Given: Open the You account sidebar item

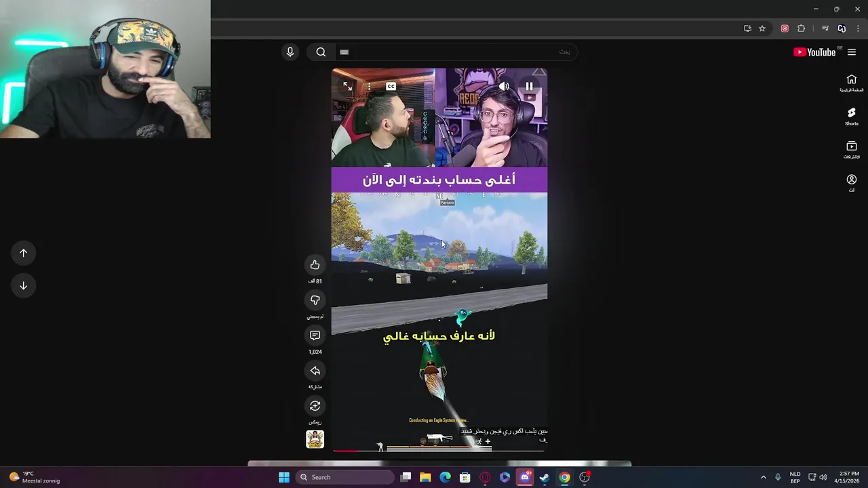Looking at the screenshot, I should coord(852,183).
